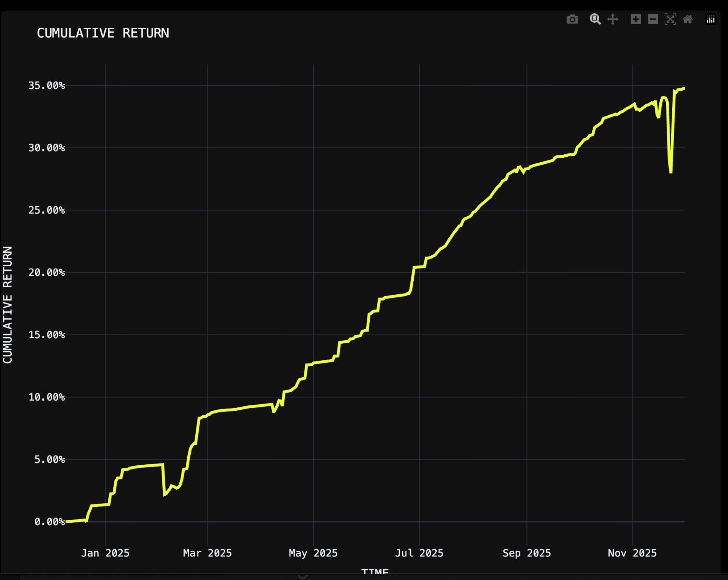The width and height of the screenshot is (728, 580).
Task: Click the 0.00% y-axis tick label
Action: point(50,522)
